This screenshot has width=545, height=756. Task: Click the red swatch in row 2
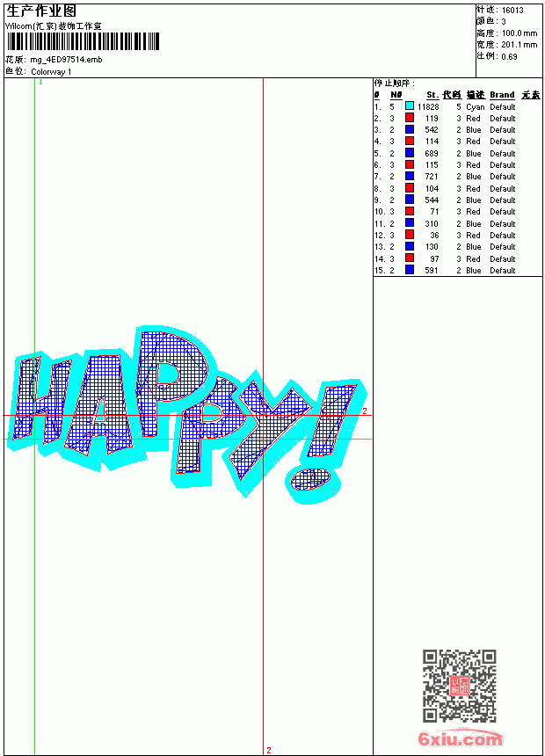tap(410, 118)
